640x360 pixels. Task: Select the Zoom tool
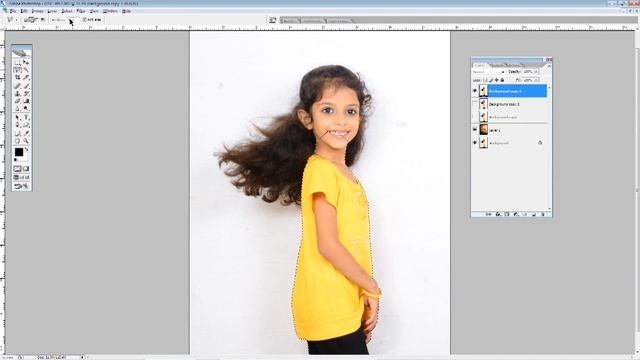coord(26,140)
